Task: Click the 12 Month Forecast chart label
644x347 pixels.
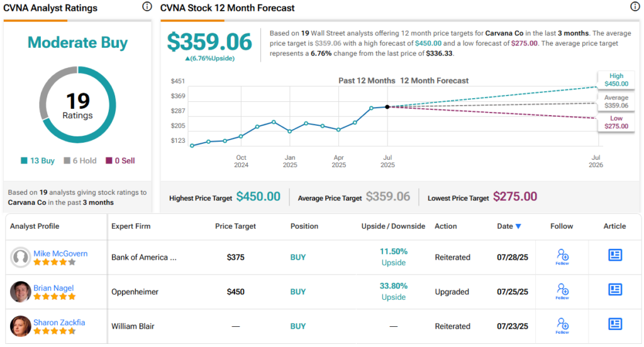Action: (x=434, y=81)
